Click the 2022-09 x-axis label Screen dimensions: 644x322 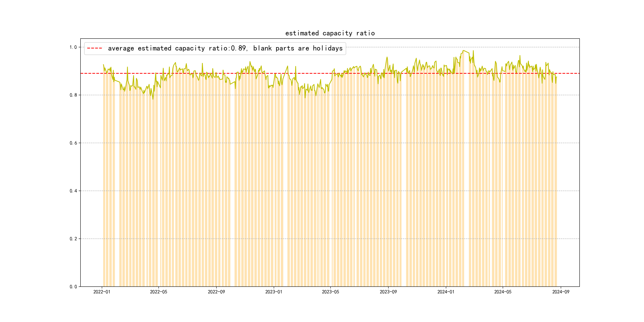[x=216, y=292]
